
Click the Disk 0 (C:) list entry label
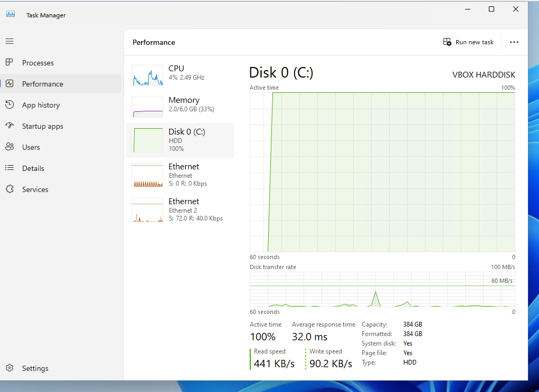point(187,131)
